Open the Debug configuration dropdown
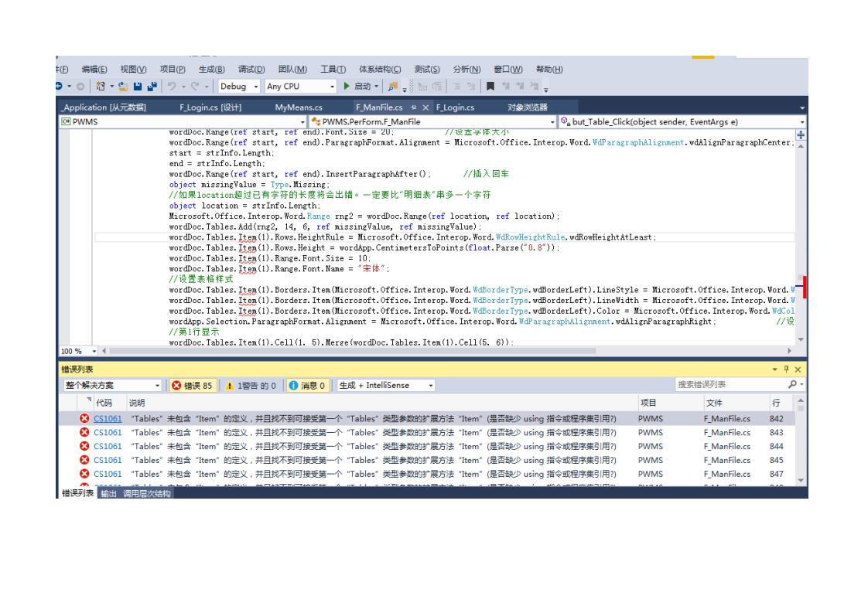This screenshot has width=868, height=613. (239, 87)
